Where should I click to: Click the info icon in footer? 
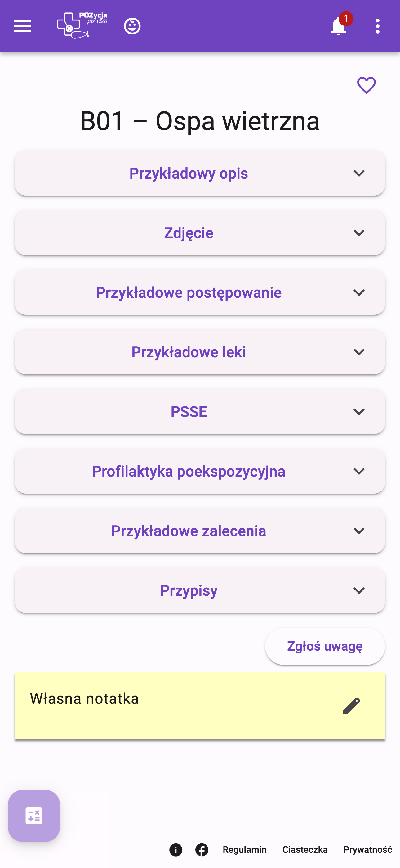coord(176,850)
